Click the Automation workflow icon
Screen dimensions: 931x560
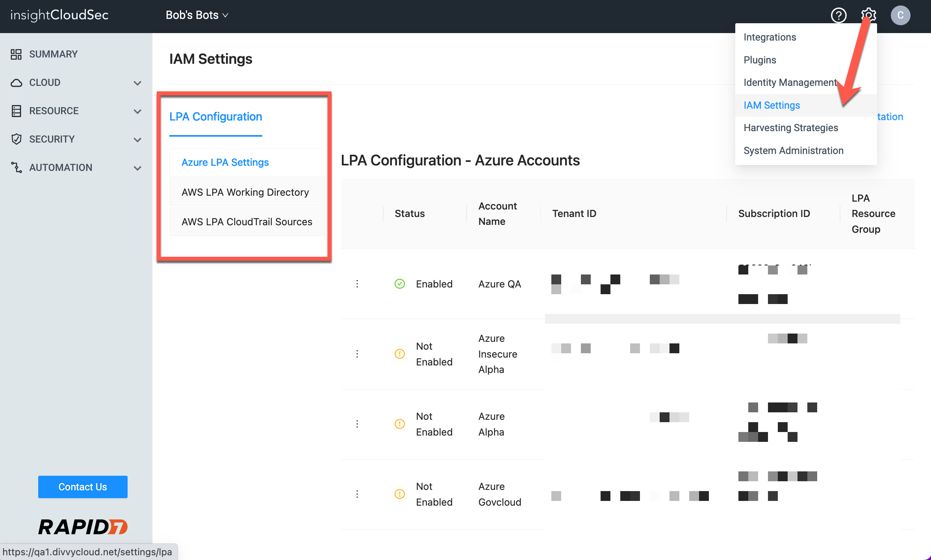(16, 167)
